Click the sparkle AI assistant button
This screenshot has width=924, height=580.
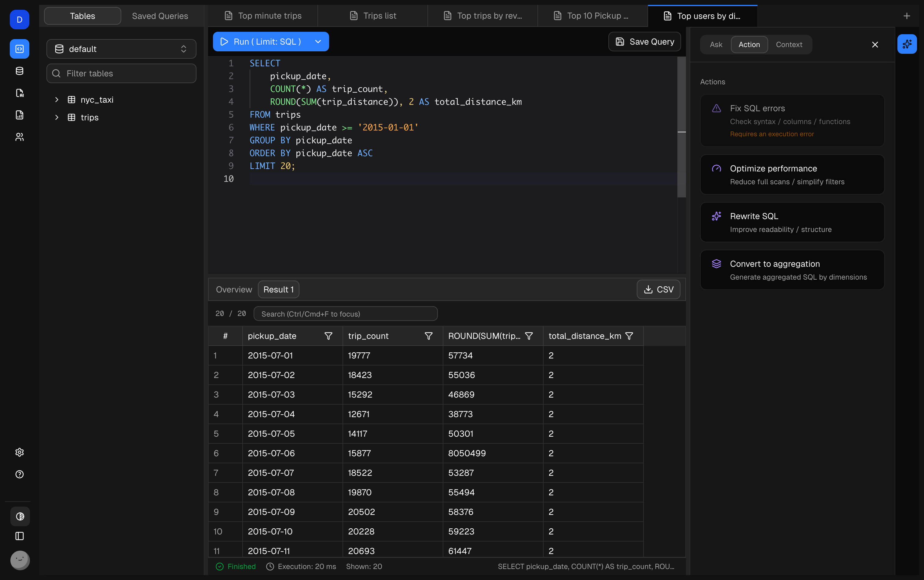[907, 44]
